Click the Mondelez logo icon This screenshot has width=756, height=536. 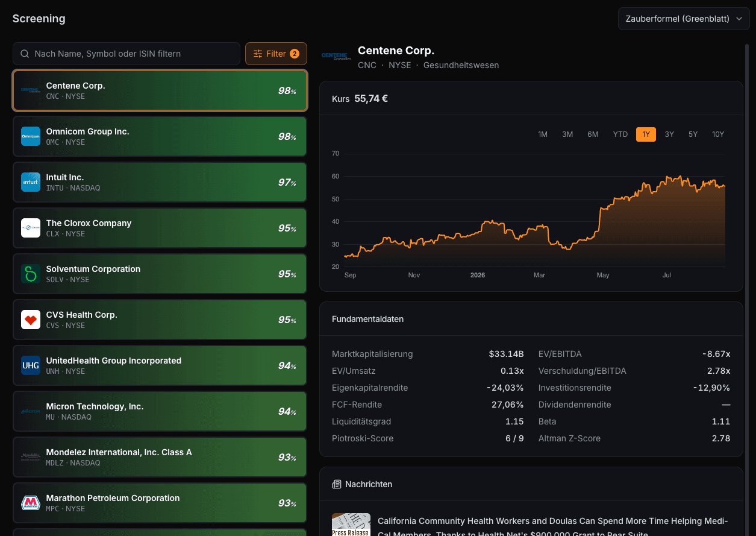pos(31,457)
